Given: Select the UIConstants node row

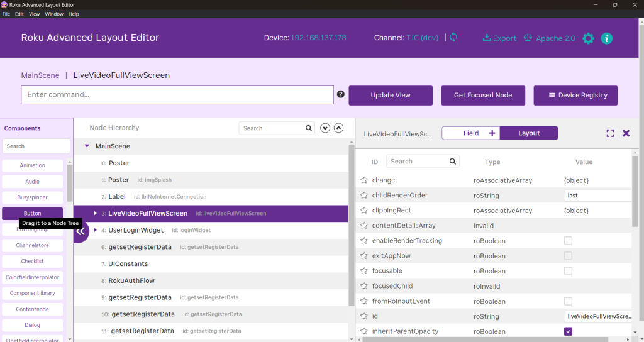Looking at the screenshot, I should [x=211, y=263].
